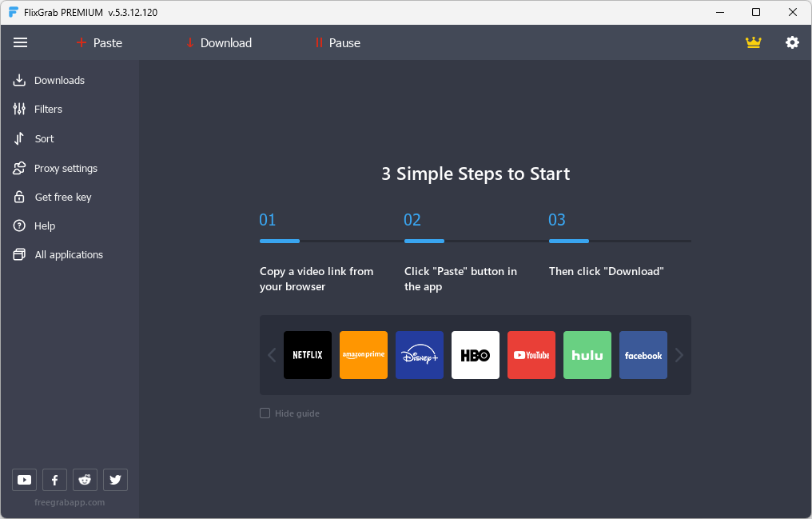
Task: Go to previous services with left chevron
Action: tap(272, 355)
